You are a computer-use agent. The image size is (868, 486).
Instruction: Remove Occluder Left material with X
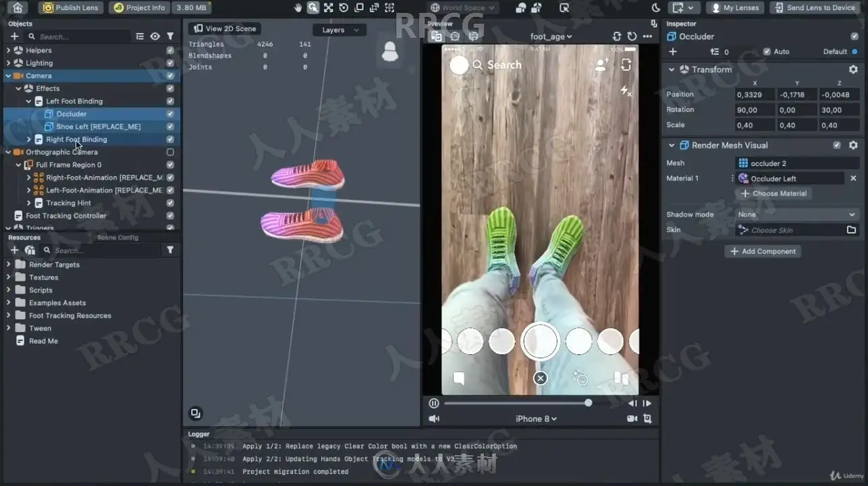point(853,178)
